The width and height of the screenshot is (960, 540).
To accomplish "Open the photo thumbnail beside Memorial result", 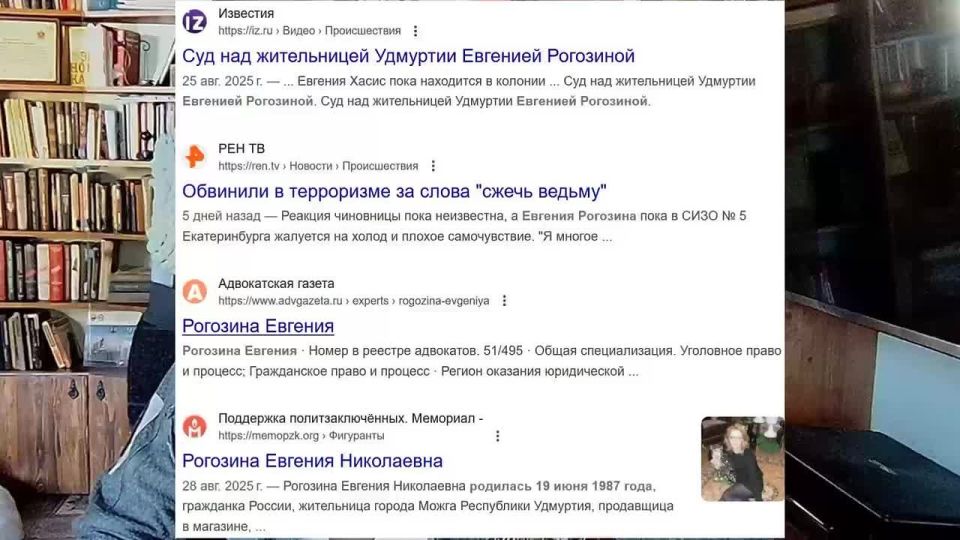I will [x=742, y=459].
